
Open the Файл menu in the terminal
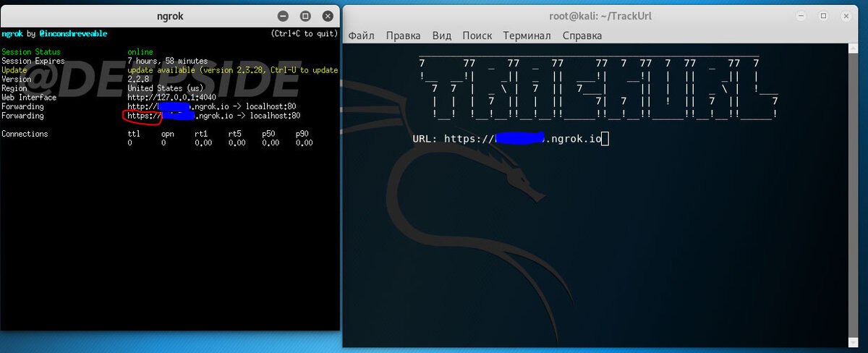click(x=362, y=35)
